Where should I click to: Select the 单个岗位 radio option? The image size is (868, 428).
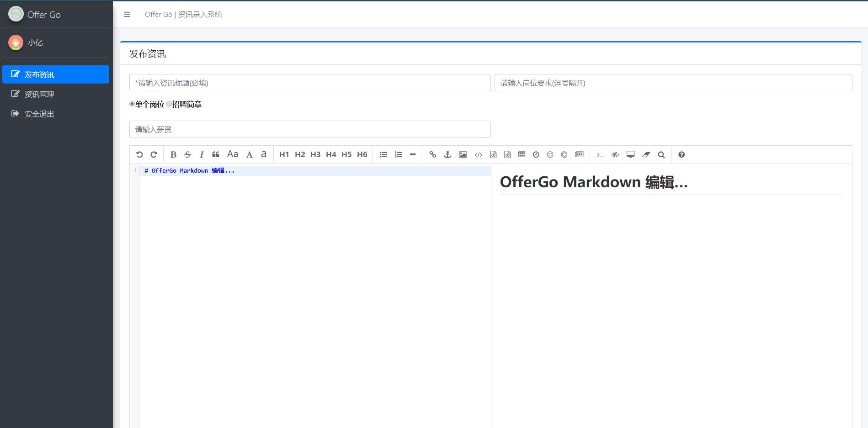[132, 104]
